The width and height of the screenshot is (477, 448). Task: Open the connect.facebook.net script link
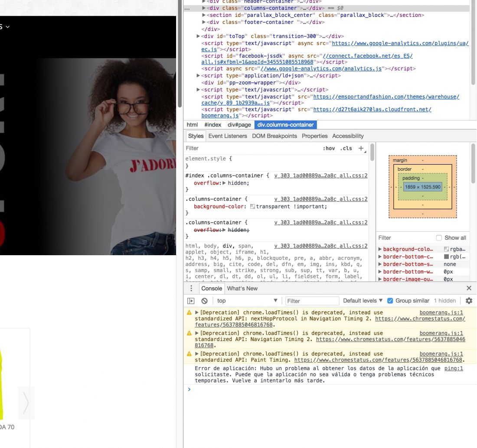[x=367, y=56]
